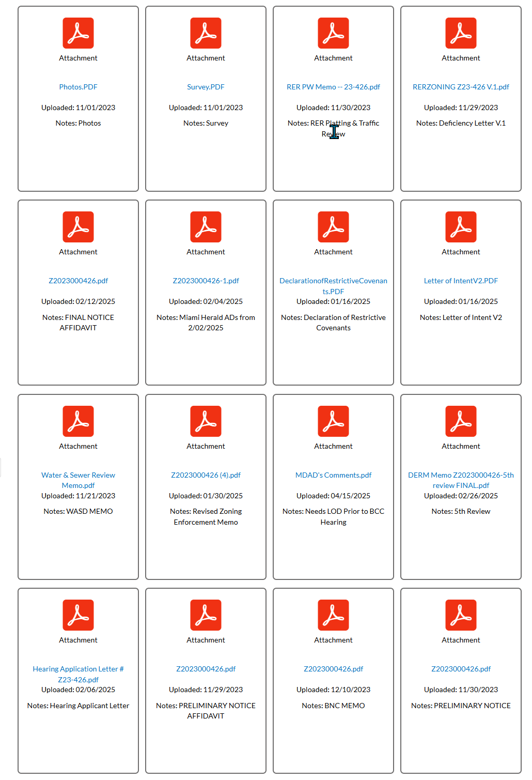Select 'Uploaded: 02/06/2025' text
The image size is (532, 780).
(x=78, y=690)
